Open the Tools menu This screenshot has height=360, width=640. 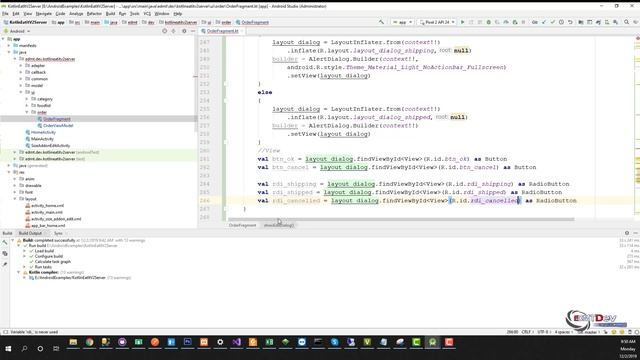(134, 13)
